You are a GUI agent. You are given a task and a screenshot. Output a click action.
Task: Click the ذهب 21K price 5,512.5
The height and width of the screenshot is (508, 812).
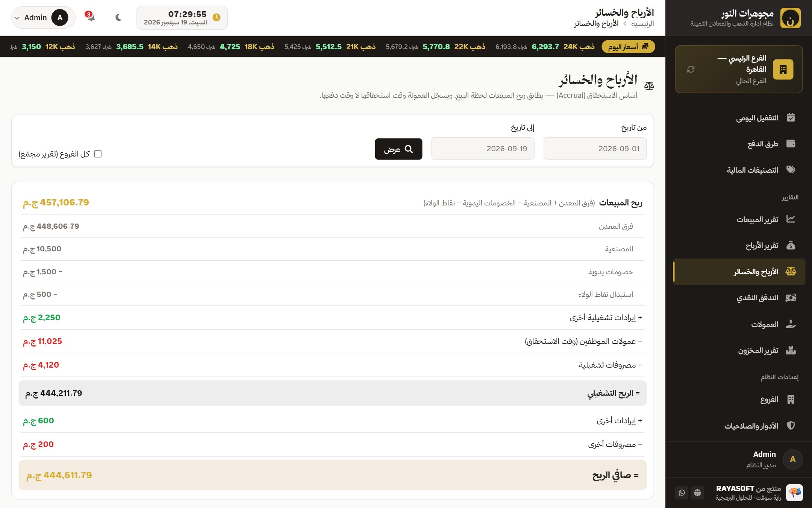pos(329,47)
